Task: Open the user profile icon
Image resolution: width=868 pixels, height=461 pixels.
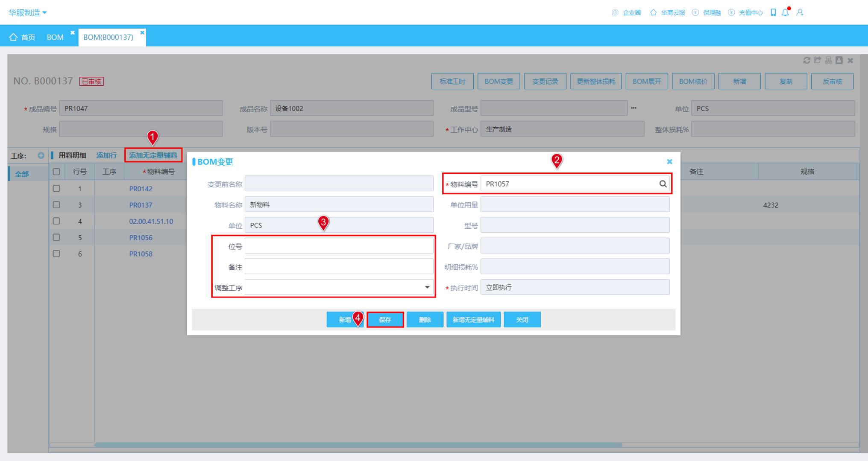Action: pos(800,12)
